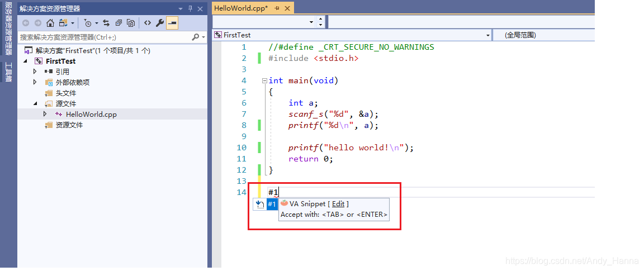Click the tomato icon beside VA Snippet
644x271 pixels.
(x=284, y=203)
